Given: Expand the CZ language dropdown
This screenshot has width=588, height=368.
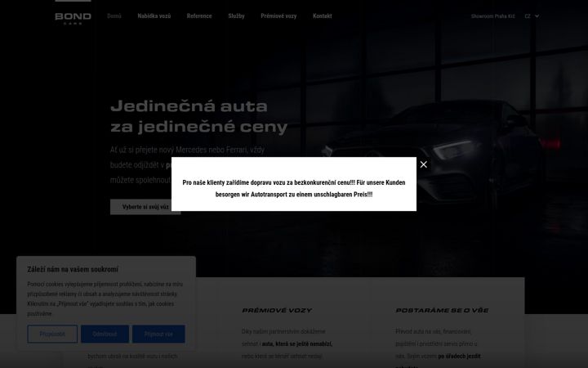Looking at the screenshot, I should [532, 16].
